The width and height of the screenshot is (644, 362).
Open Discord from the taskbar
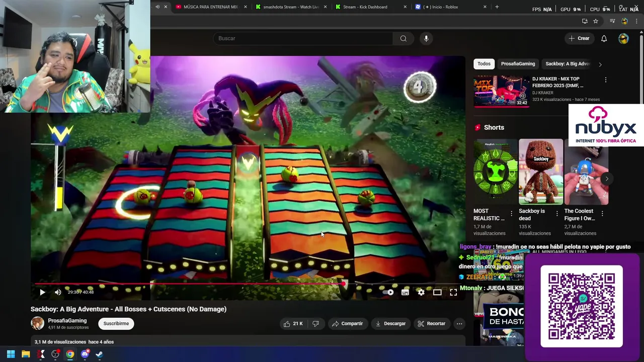(85, 354)
